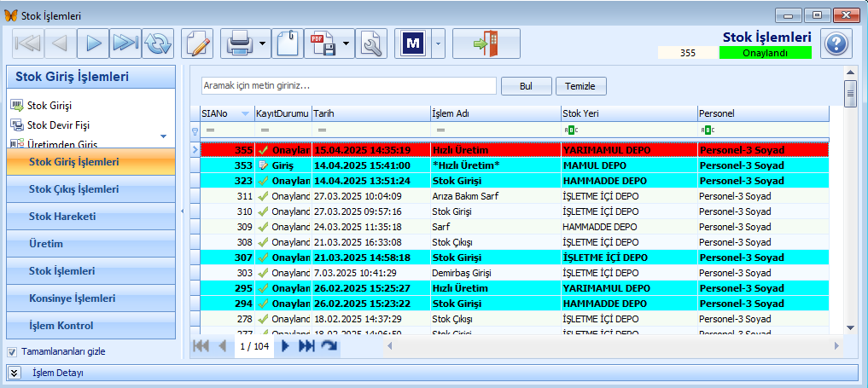Open İşlem Kontrol navigation group

tap(91, 325)
